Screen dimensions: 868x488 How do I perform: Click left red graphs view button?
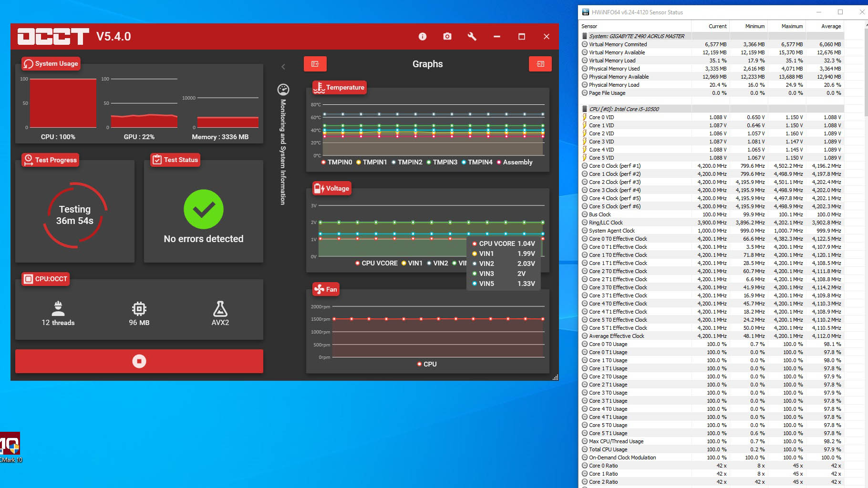(315, 64)
